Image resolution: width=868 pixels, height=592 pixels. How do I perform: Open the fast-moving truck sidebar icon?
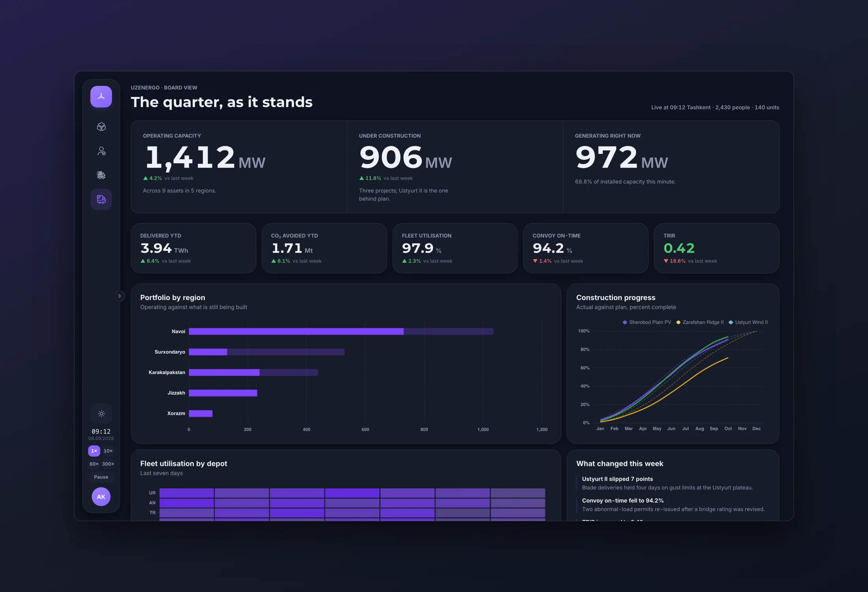[x=101, y=175]
